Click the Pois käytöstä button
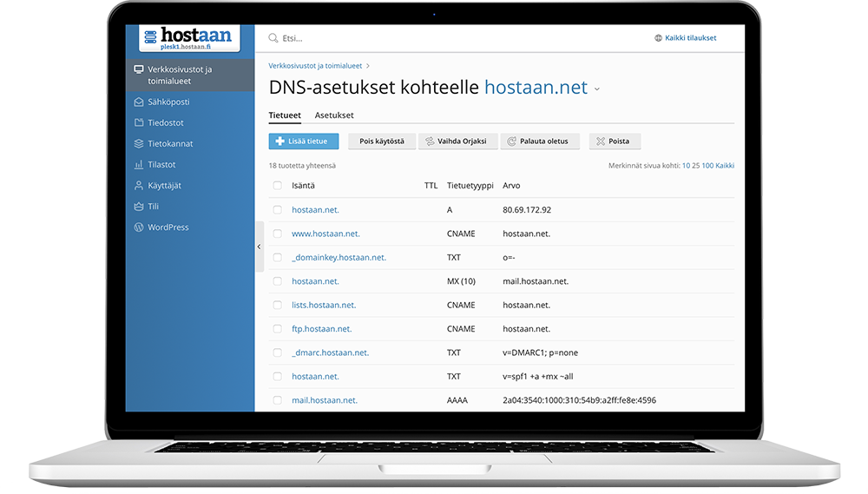 (x=381, y=142)
